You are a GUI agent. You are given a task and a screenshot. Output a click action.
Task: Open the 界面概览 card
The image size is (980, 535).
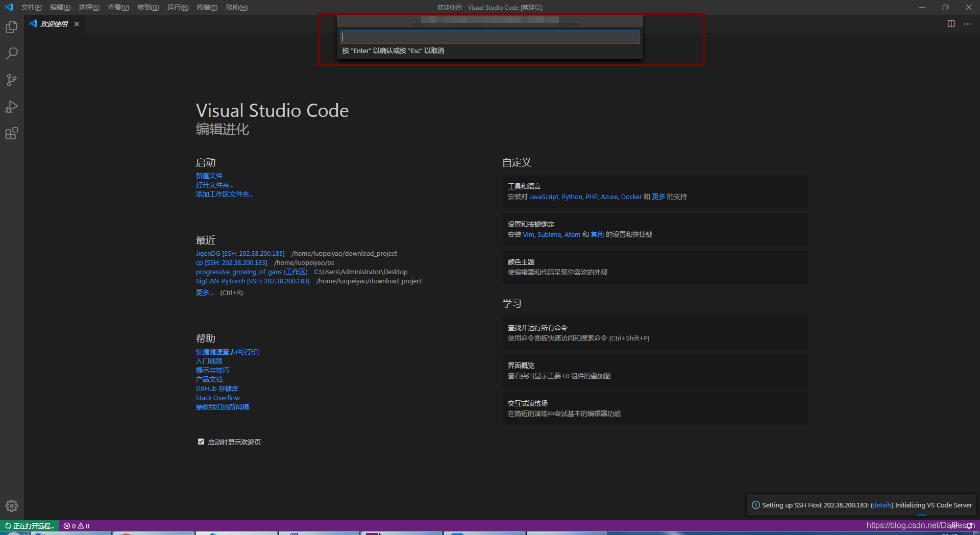(655, 371)
